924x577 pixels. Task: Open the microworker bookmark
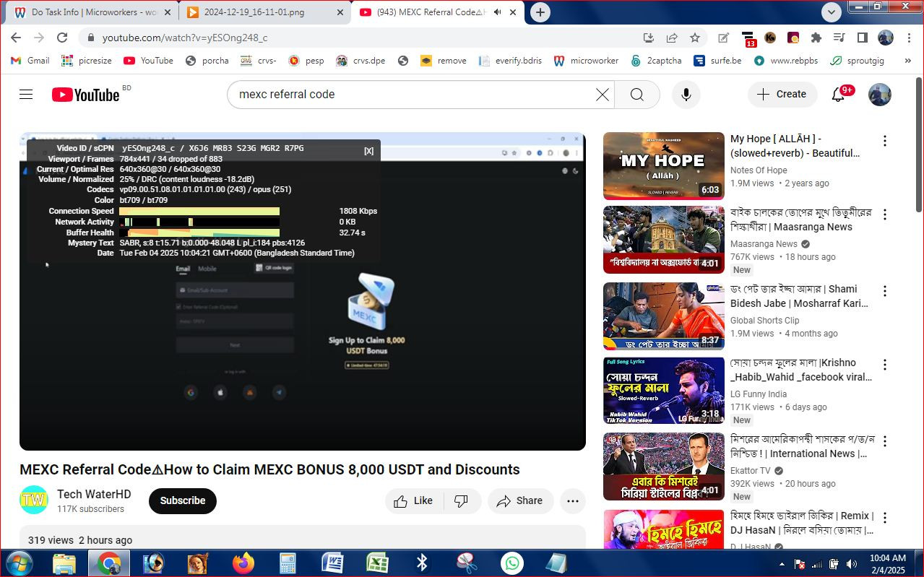coord(586,61)
